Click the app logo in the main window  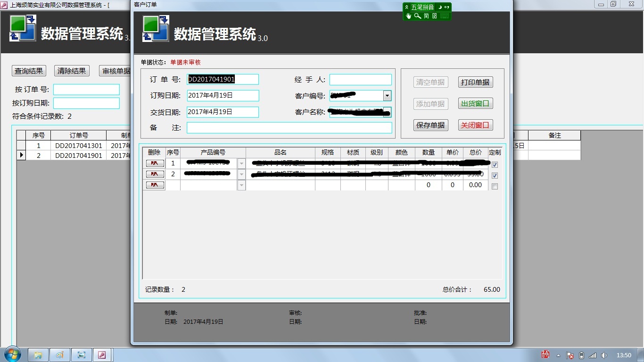click(23, 28)
